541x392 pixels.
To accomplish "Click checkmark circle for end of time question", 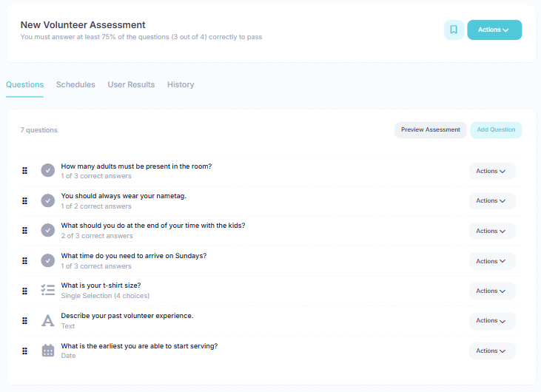I will click(48, 230).
